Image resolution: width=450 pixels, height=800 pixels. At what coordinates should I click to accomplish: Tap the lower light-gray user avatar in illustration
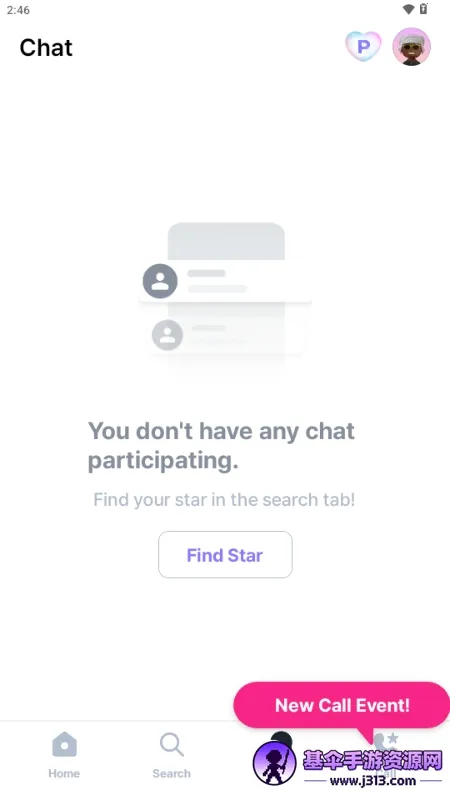click(167, 335)
